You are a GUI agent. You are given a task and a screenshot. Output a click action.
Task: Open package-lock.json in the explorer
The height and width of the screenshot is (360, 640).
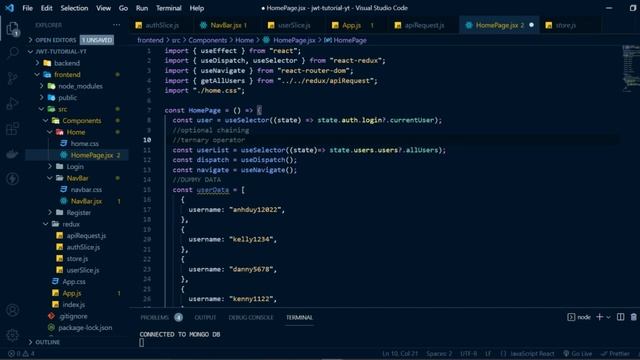85,328
